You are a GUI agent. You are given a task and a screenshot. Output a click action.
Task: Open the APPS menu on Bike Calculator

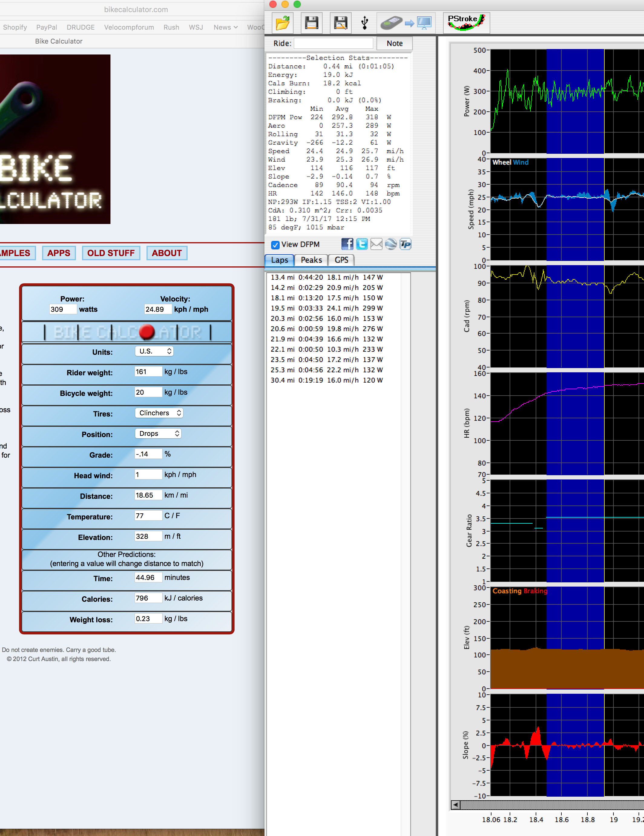[x=59, y=253]
